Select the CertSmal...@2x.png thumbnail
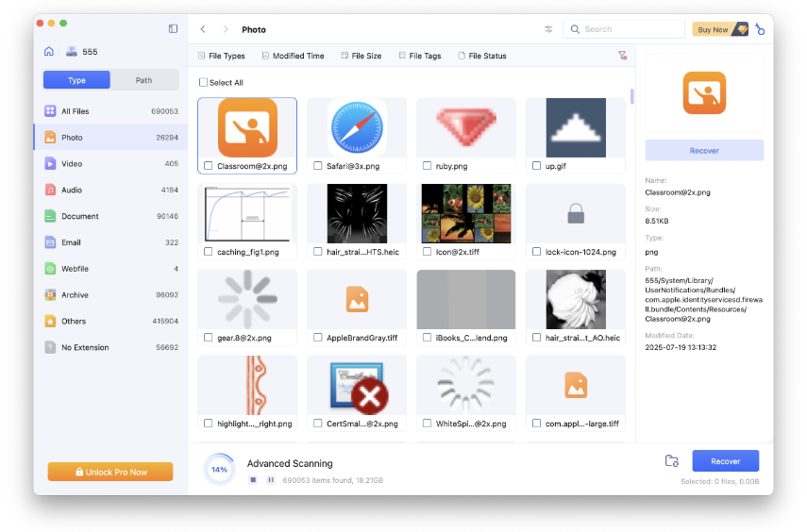The width and height of the screenshot is (807, 532). coord(357,386)
